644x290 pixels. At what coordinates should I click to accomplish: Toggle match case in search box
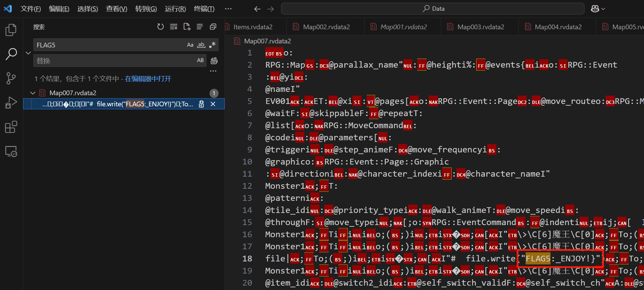(190, 45)
